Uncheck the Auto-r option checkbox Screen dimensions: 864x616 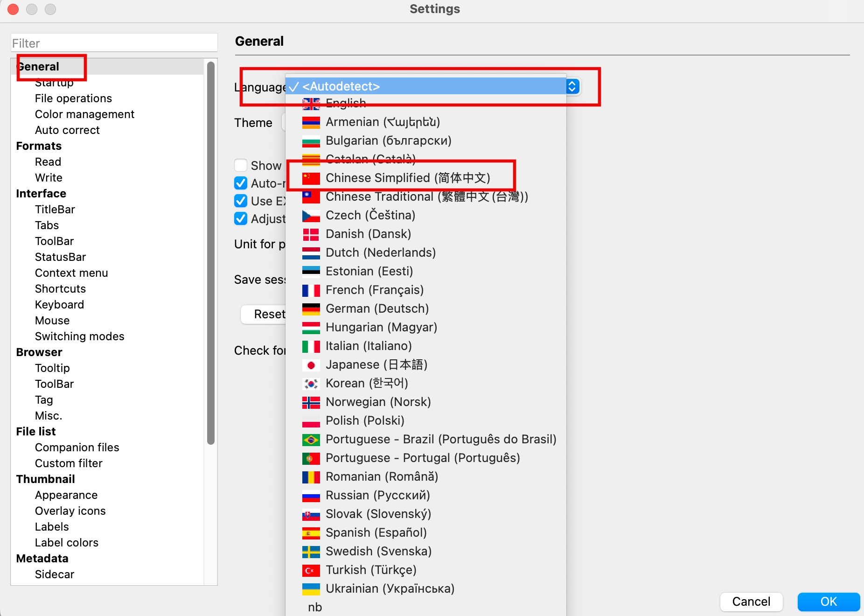point(241,183)
